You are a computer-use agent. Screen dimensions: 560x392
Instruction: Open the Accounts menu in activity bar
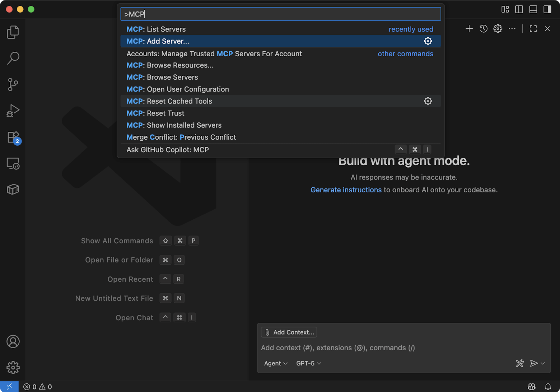coord(13,341)
